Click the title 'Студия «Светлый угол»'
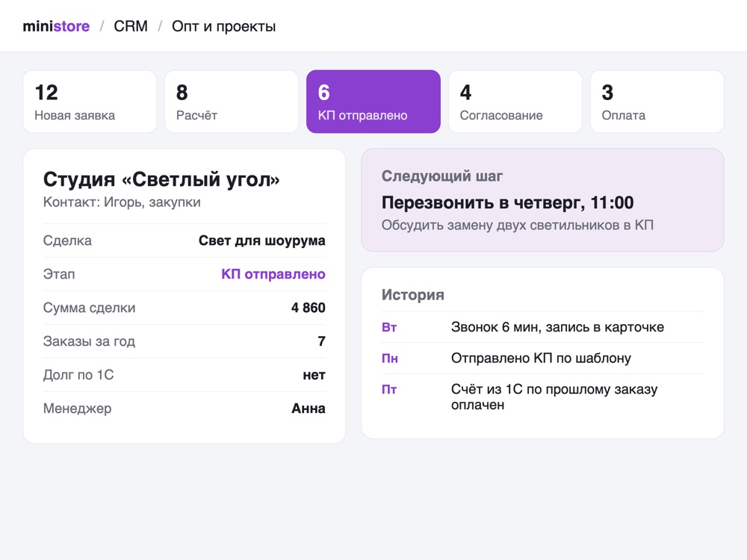Image resolution: width=747 pixels, height=560 pixels. click(x=161, y=179)
